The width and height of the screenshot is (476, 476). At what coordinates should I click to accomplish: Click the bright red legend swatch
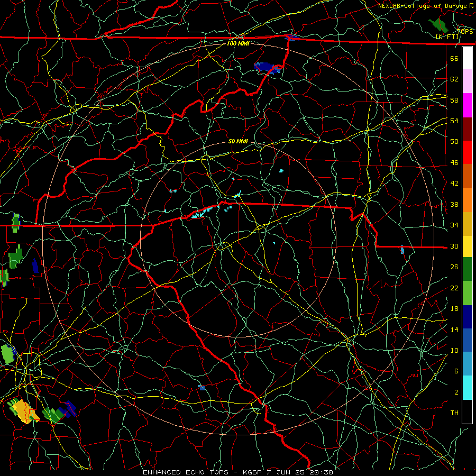pos(467,152)
